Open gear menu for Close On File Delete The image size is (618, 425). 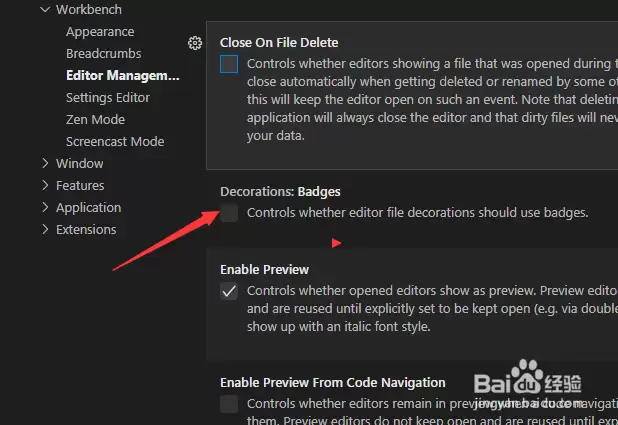pyautogui.click(x=195, y=43)
